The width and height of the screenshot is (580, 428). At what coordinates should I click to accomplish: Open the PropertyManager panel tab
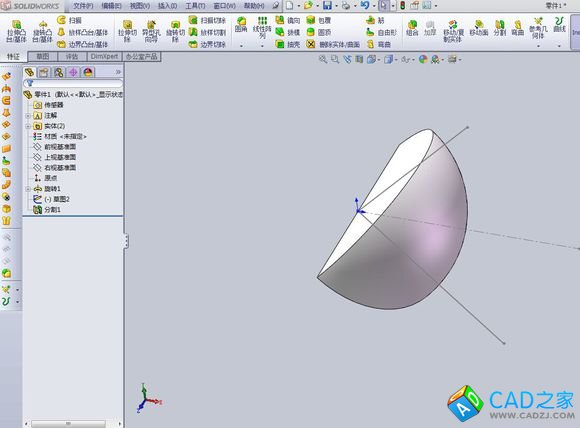(x=44, y=72)
